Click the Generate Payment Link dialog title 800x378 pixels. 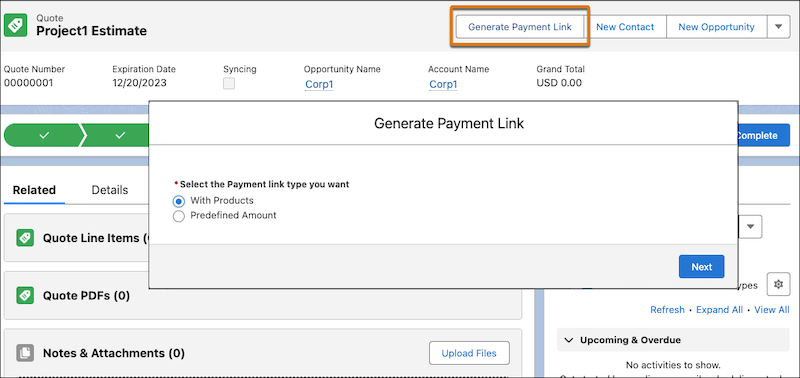pyautogui.click(x=449, y=123)
